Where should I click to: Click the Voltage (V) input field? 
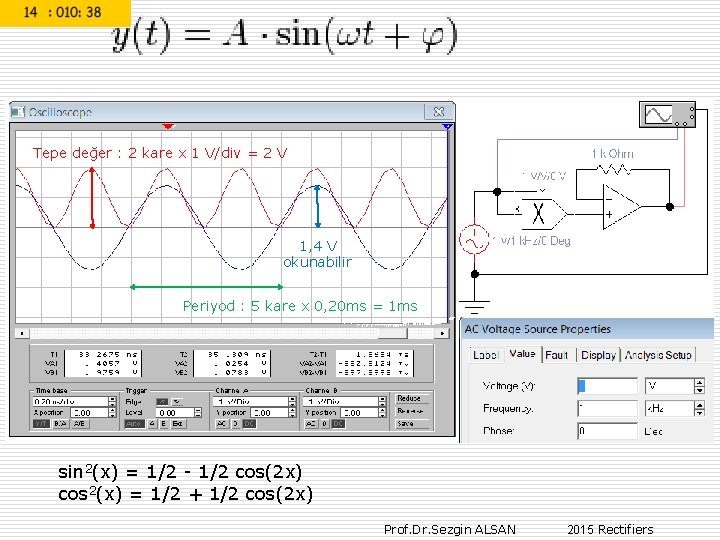[x=608, y=386]
